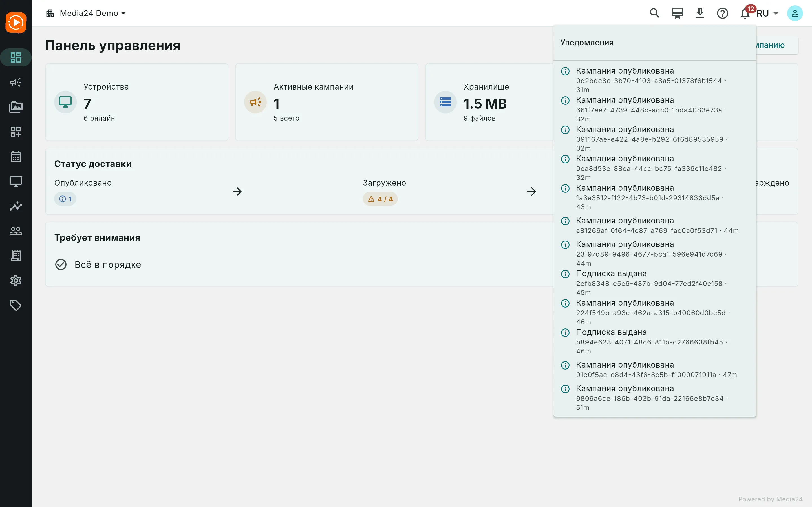Screen dimensions: 812x507
Task: Open the user account avatar menu
Action: [795, 14]
